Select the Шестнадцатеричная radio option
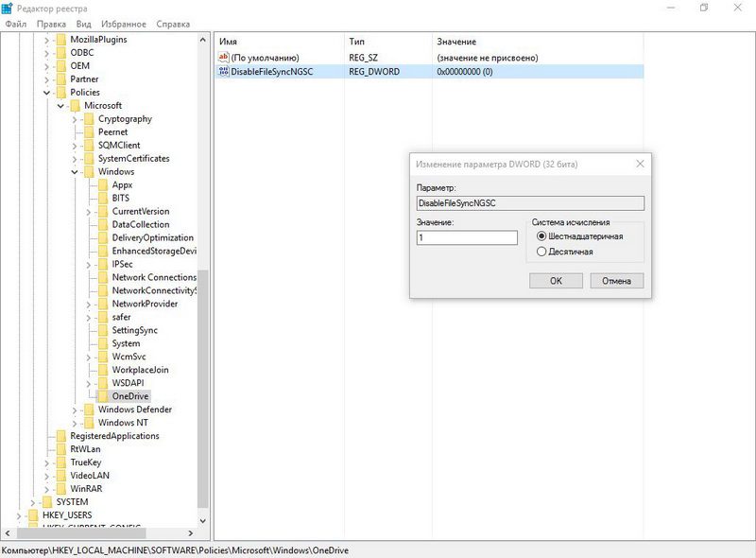This screenshot has height=558, width=756. pos(541,236)
